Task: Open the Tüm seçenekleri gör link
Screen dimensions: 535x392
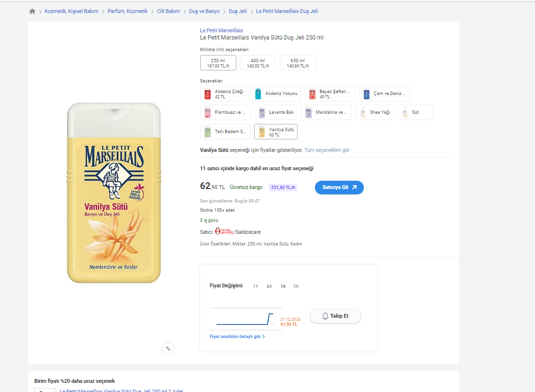Action: pyautogui.click(x=327, y=150)
